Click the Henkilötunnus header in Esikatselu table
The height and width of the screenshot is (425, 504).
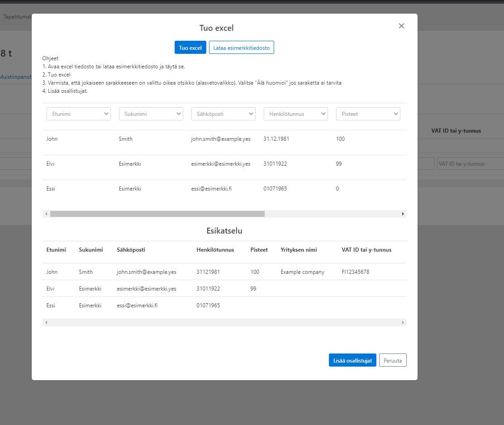(x=215, y=250)
